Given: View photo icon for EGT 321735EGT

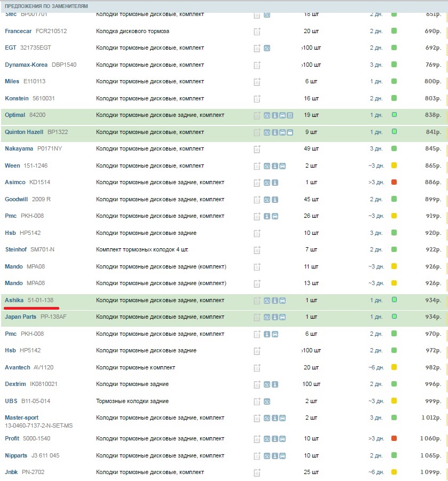Looking at the screenshot, I should coord(267,48).
